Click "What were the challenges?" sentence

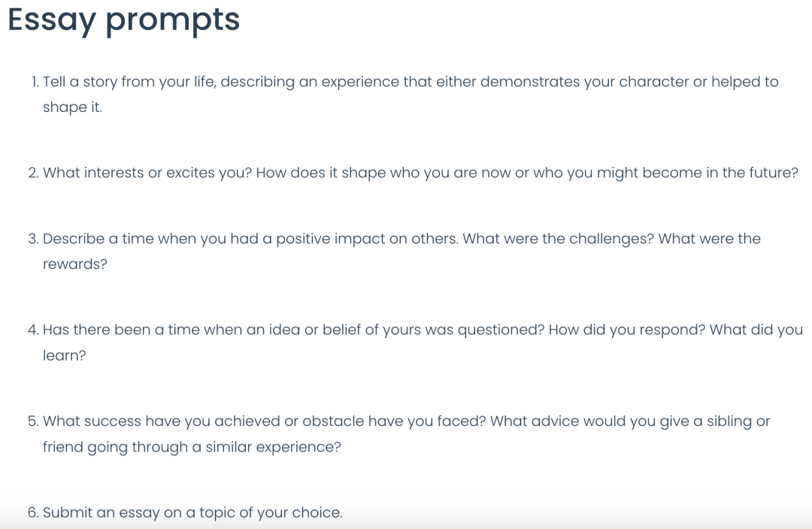558,239
